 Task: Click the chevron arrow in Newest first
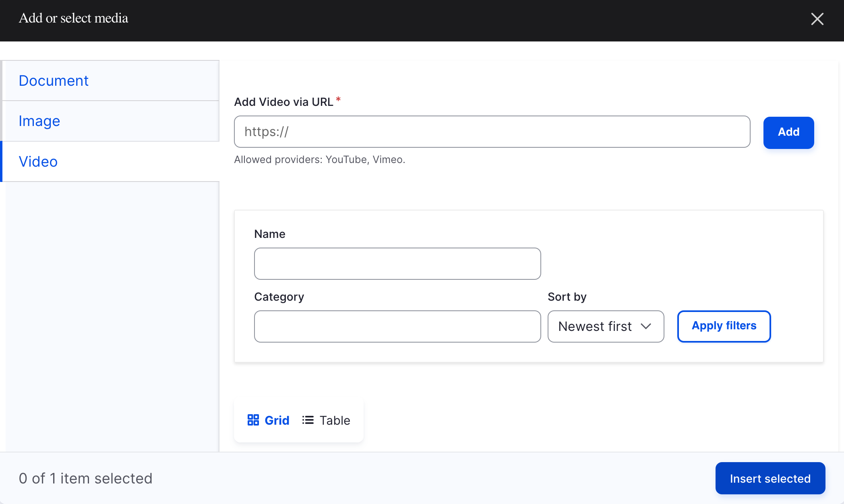[x=646, y=326]
